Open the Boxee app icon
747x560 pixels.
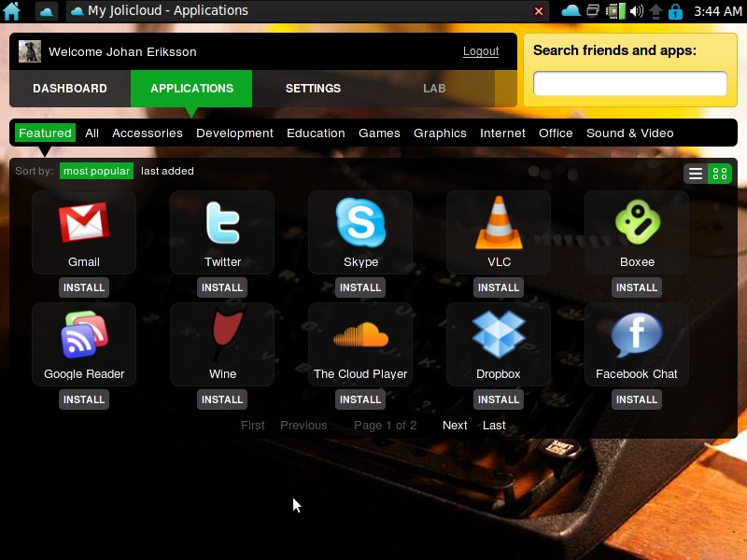click(x=638, y=222)
